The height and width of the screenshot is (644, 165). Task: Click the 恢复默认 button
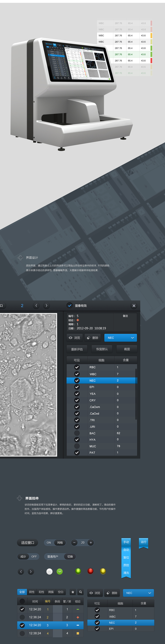[102, 349]
